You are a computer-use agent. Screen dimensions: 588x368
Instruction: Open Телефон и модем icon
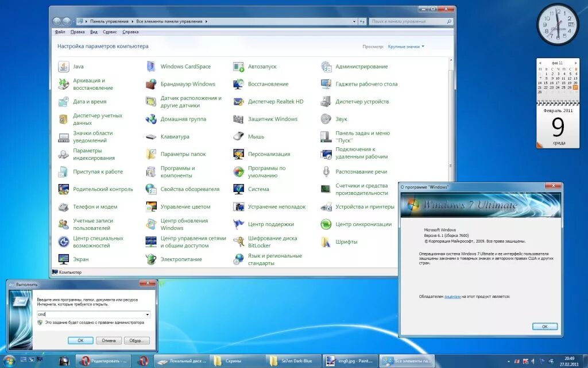click(63, 206)
